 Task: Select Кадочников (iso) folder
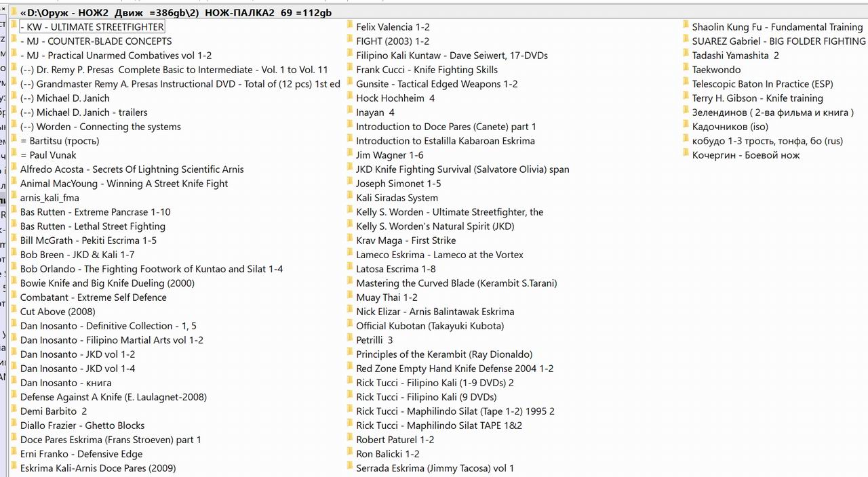click(730, 127)
